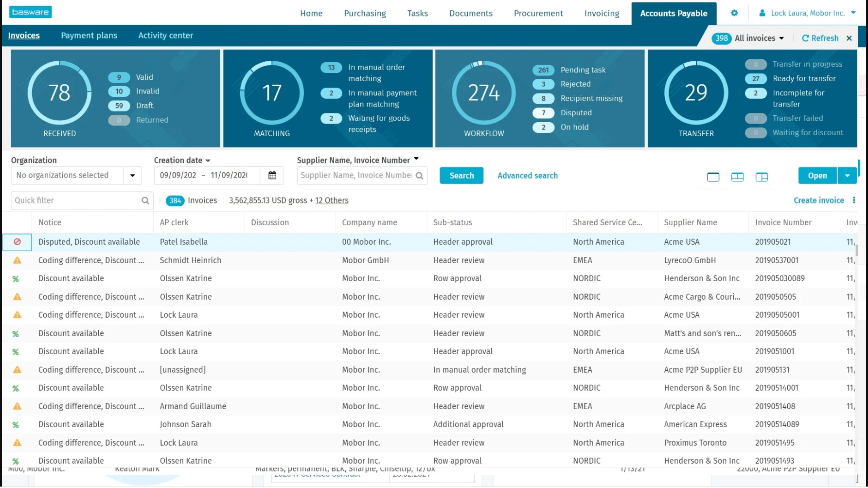This screenshot has height=488, width=868.
Task: Switch to the Payment plans tab
Action: coord(89,35)
